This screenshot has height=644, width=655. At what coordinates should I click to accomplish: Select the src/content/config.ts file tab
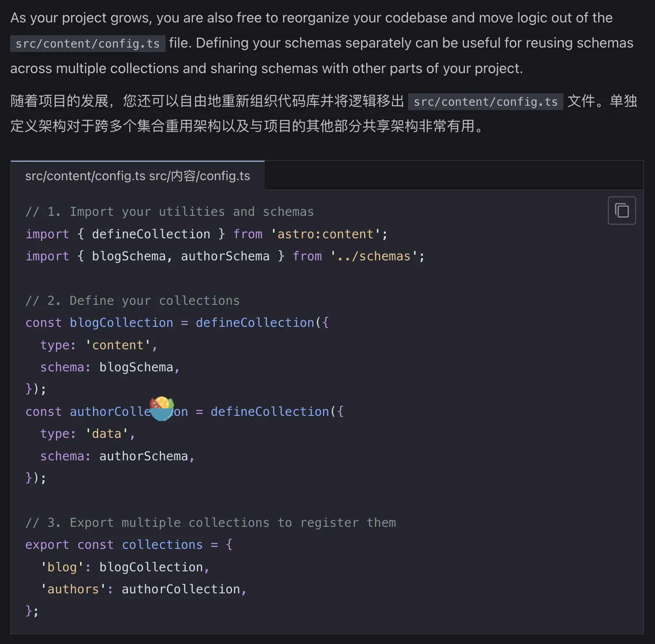pyautogui.click(x=137, y=176)
